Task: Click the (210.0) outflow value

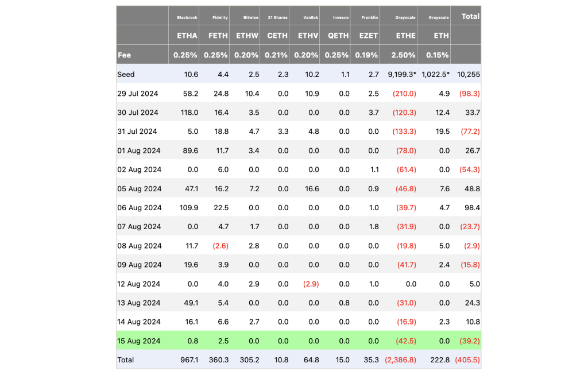Action: pyautogui.click(x=404, y=94)
